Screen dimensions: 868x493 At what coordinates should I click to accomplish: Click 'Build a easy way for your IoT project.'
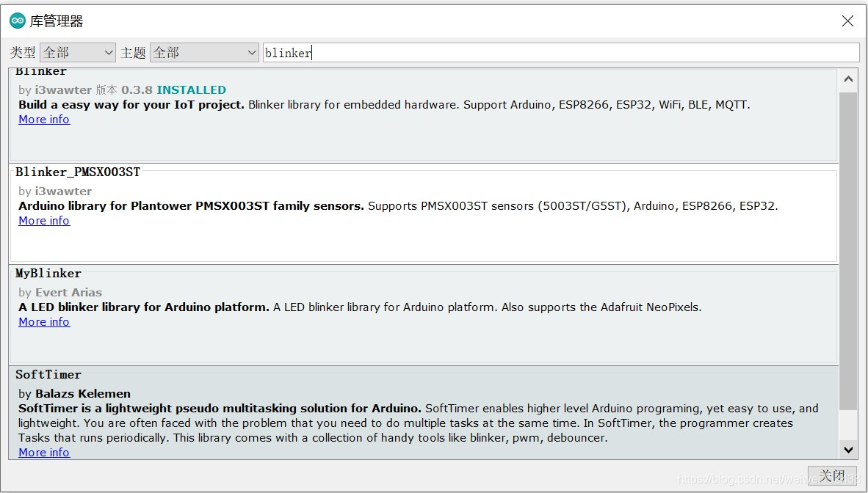[x=131, y=105]
